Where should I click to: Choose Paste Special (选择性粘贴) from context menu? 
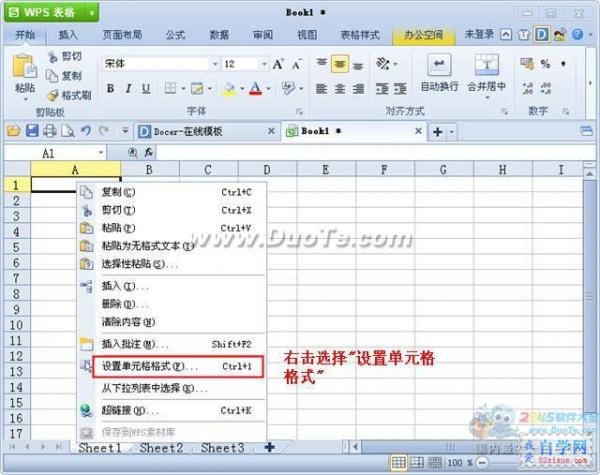click(171, 264)
